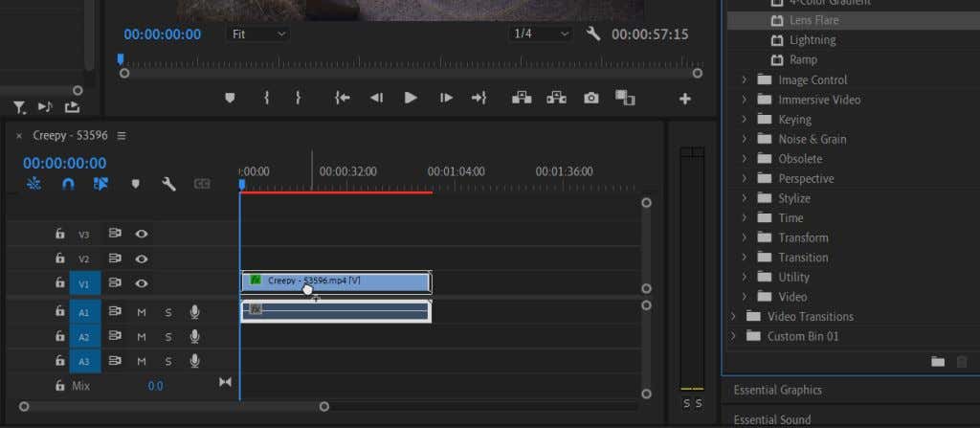Open the Essential Graphics panel tab
This screenshot has width=980, height=428.
coord(777,390)
